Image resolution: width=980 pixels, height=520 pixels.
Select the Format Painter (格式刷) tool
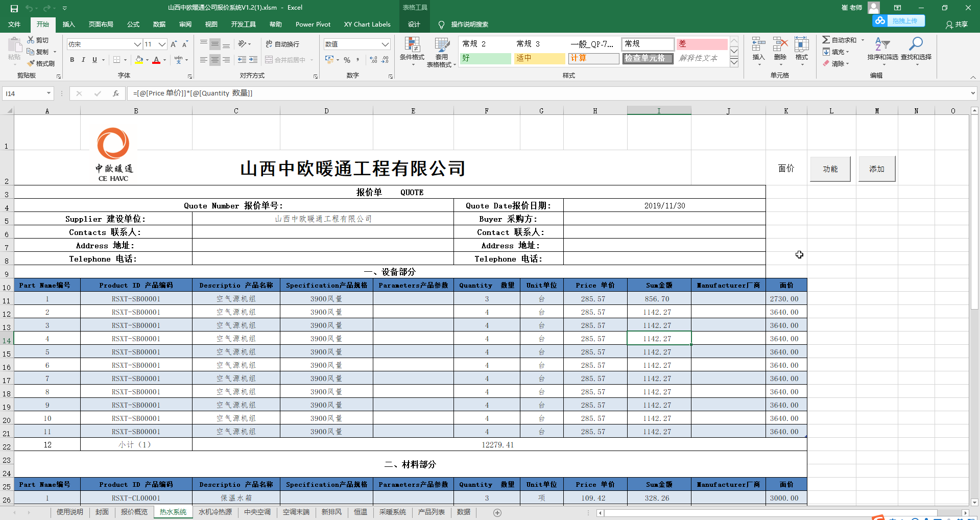tap(41, 63)
